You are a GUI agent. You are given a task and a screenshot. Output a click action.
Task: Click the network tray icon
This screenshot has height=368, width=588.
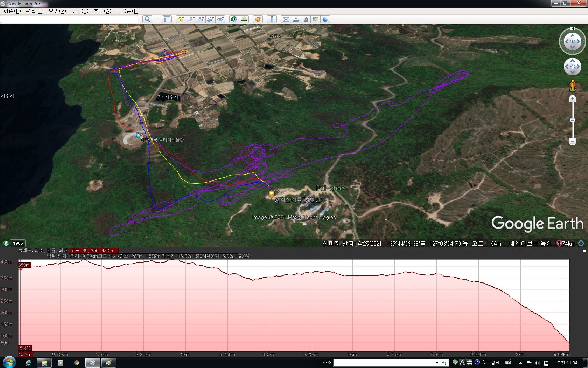coord(546,363)
